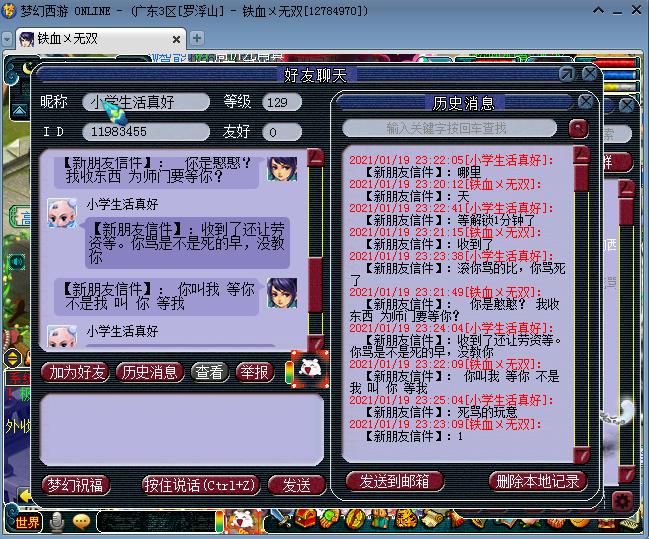Click the ID field 11983455
Viewport: 649px width, 539px height.
pos(146,132)
